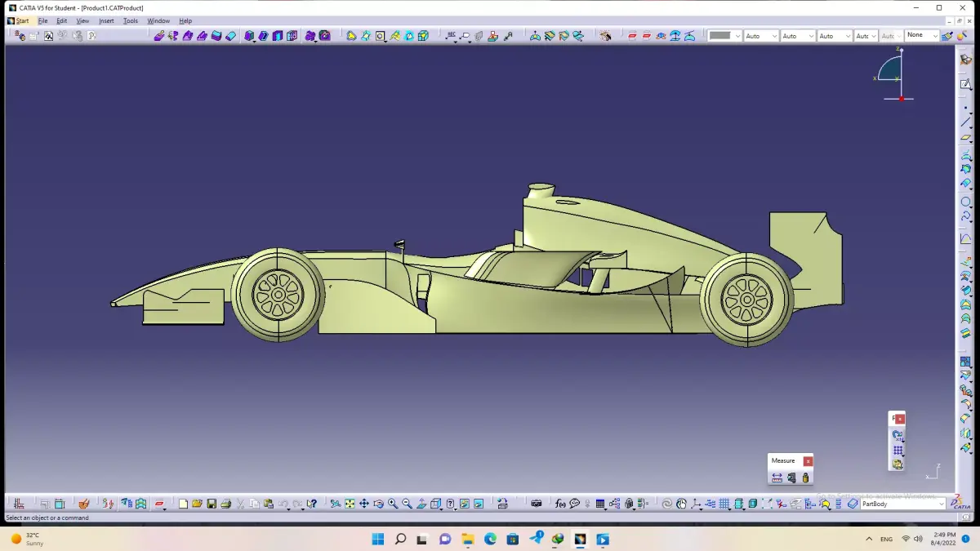The image size is (980, 551).
Task: Open the File menu
Action: pyautogui.click(x=42, y=21)
